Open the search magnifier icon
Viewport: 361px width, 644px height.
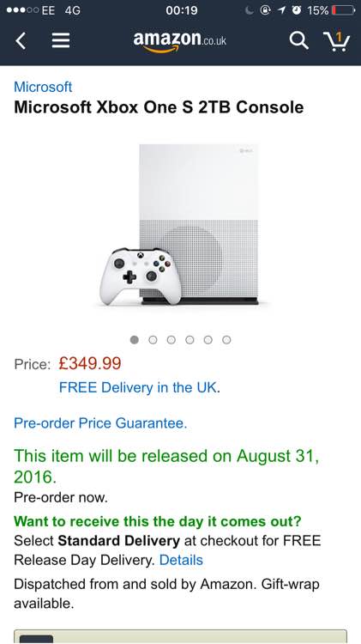tap(298, 40)
